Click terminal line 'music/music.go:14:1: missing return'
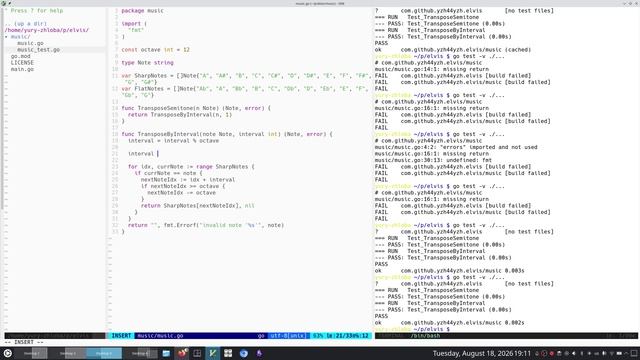640x360 pixels. (x=431, y=69)
